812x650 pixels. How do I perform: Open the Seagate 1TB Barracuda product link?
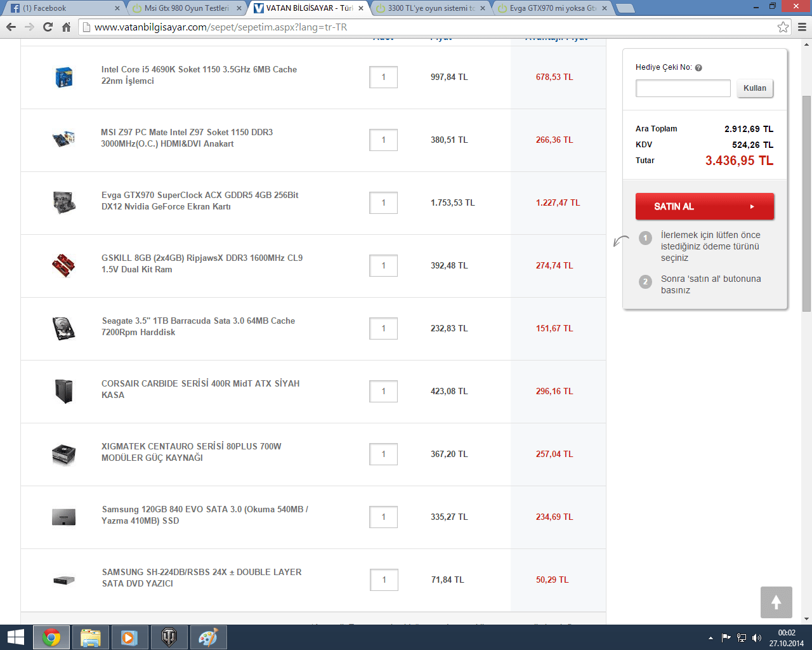click(198, 326)
